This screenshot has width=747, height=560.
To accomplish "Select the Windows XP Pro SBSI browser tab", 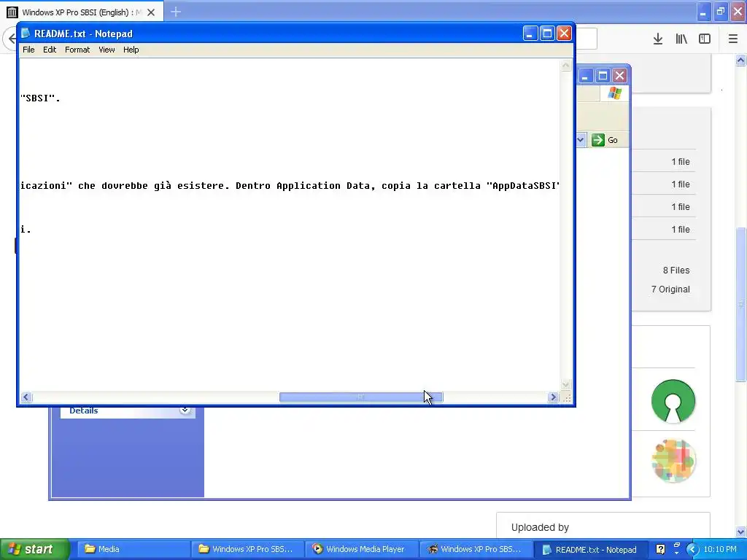I will 81,12.
